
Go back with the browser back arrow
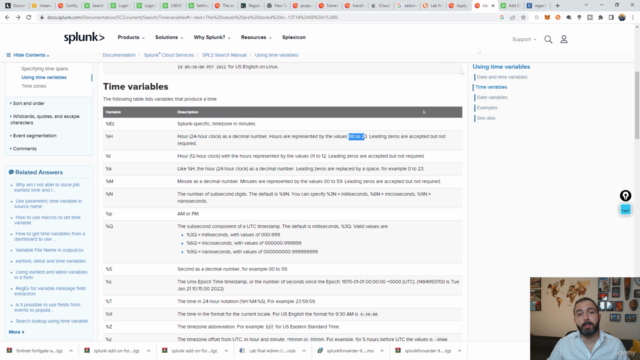[x=7, y=18]
